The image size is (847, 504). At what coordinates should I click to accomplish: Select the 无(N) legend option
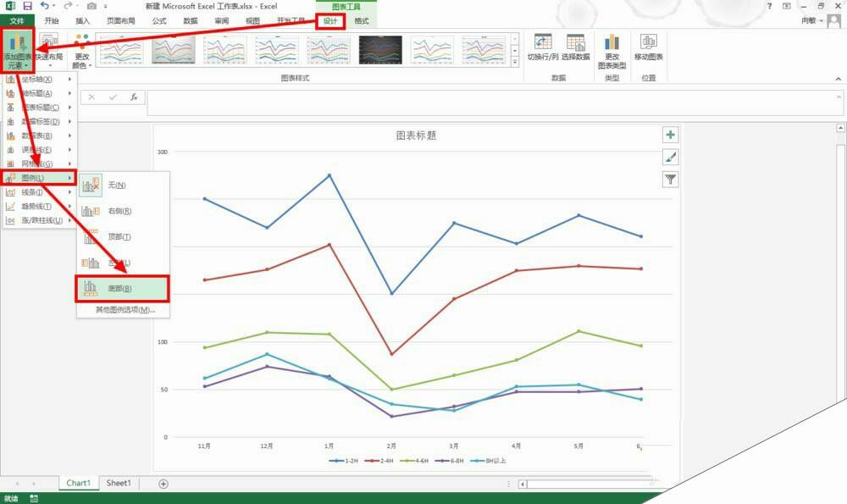(x=119, y=184)
